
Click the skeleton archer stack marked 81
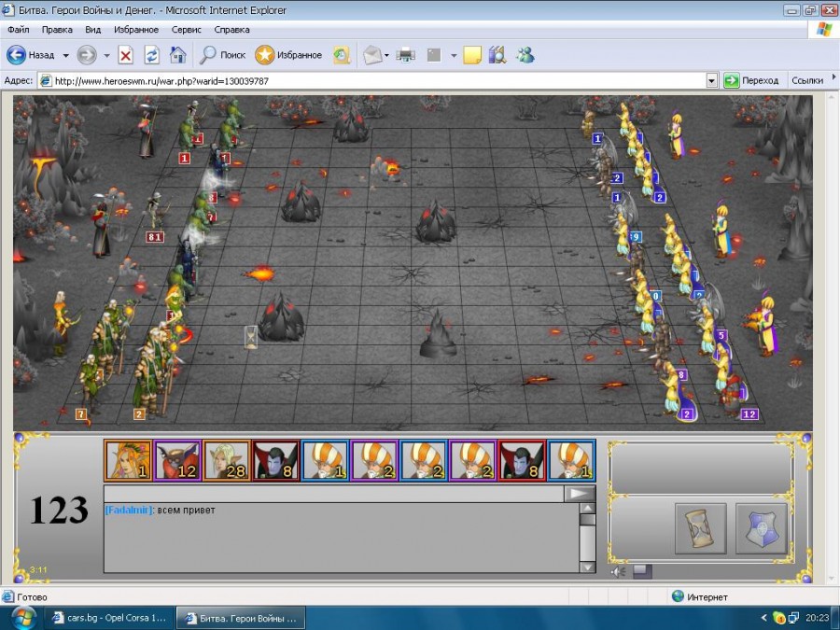pos(155,237)
